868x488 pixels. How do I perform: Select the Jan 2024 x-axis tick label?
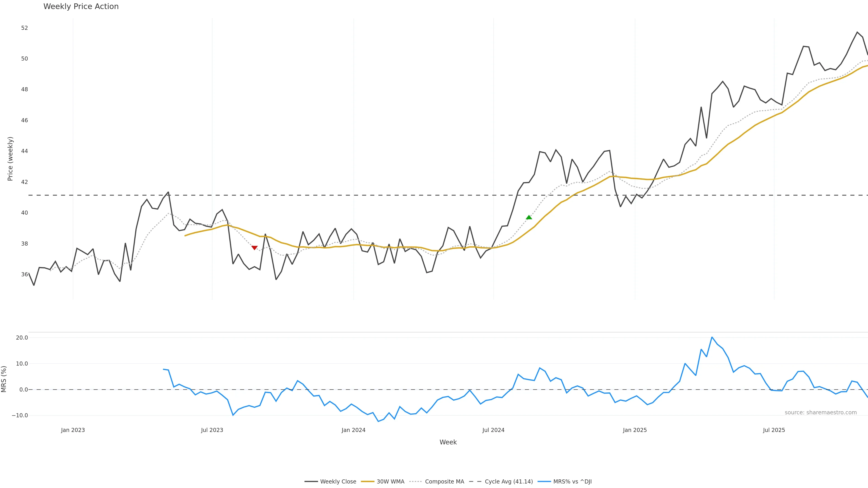(353, 430)
